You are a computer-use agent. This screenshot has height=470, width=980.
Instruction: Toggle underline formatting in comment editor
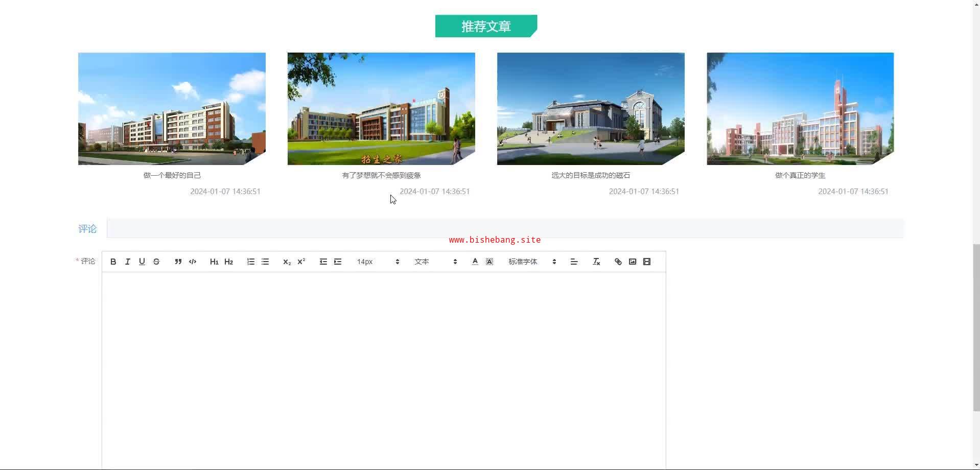click(x=142, y=262)
